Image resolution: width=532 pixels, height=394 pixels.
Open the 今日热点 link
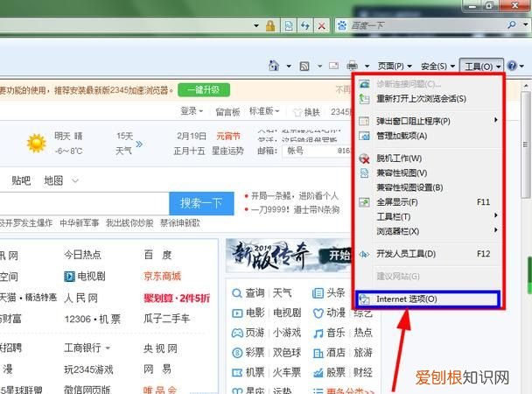(x=82, y=255)
